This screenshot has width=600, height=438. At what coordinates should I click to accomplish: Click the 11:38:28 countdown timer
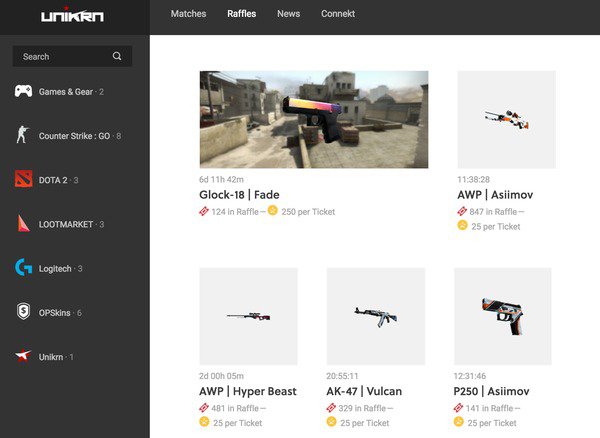pos(473,179)
